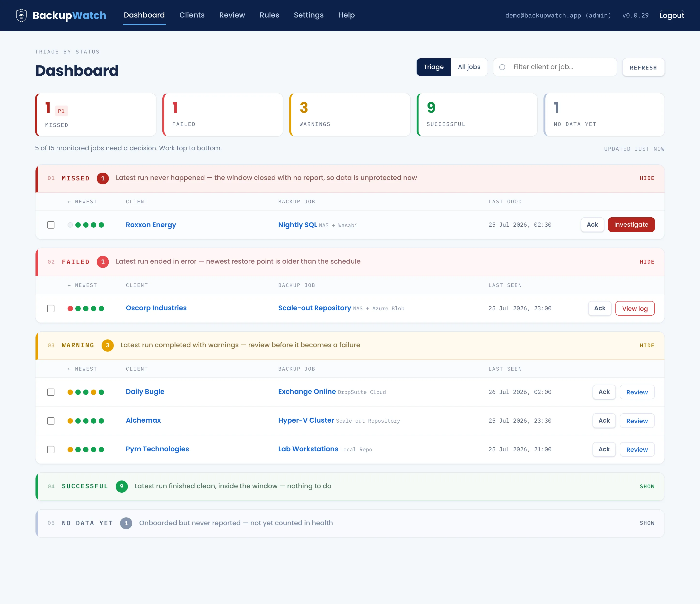Open the Review nav item

232,15
